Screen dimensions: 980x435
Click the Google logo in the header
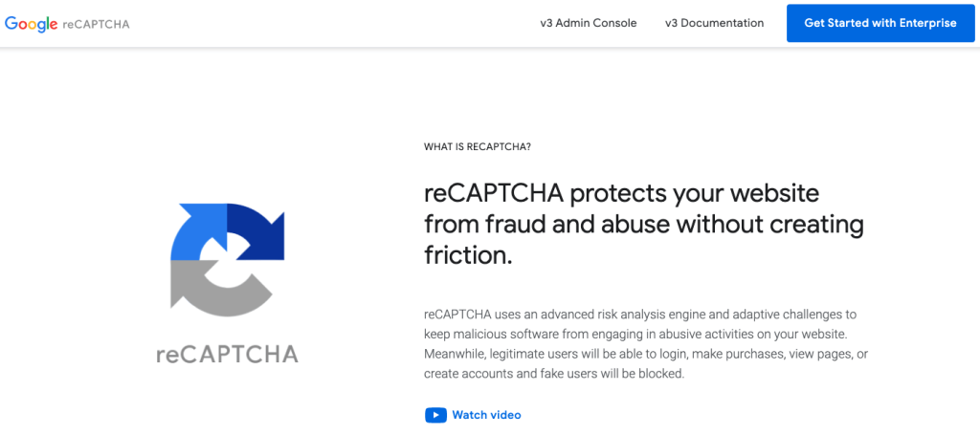click(x=31, y=24)
